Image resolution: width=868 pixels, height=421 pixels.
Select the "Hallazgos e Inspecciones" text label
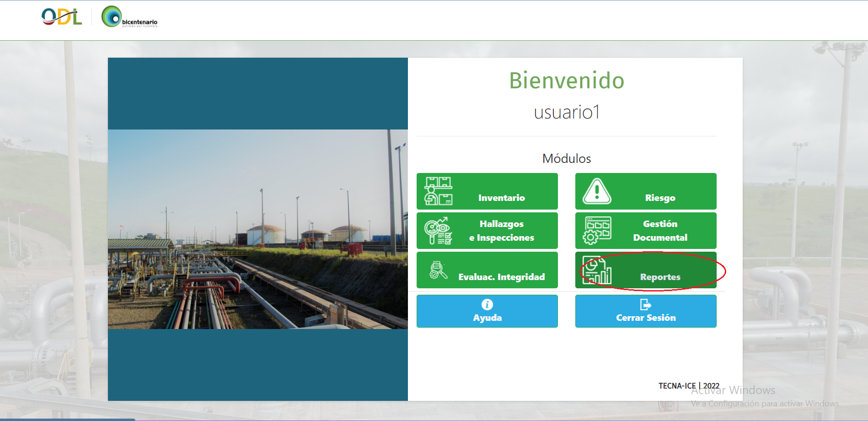point(501,231)
